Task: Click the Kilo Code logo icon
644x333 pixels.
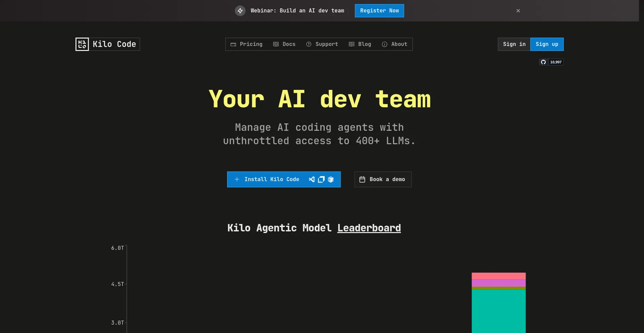Action: click(x=82, y=44)
